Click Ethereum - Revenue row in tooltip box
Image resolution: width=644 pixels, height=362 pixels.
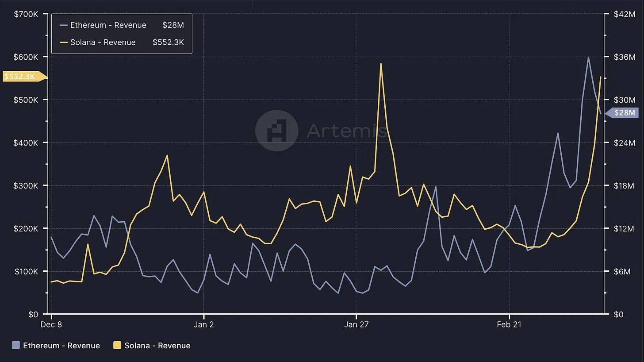(x=122, y=25)
